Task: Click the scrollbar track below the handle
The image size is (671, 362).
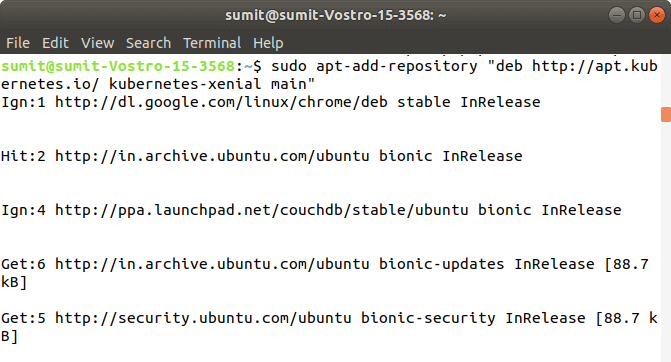Action: (666, 240)
